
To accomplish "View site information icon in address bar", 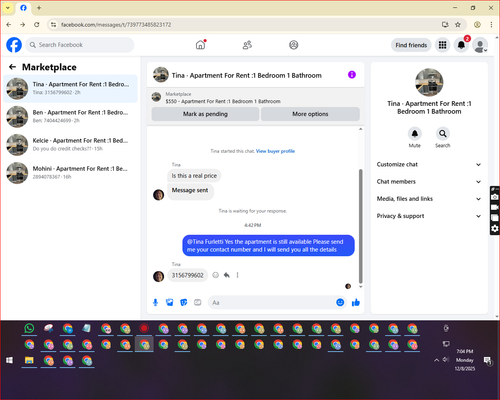I will (53, 25).
